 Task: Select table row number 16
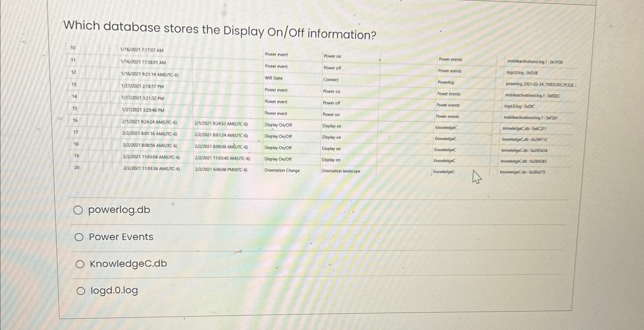pyautogui.click(x=75, y=120)
